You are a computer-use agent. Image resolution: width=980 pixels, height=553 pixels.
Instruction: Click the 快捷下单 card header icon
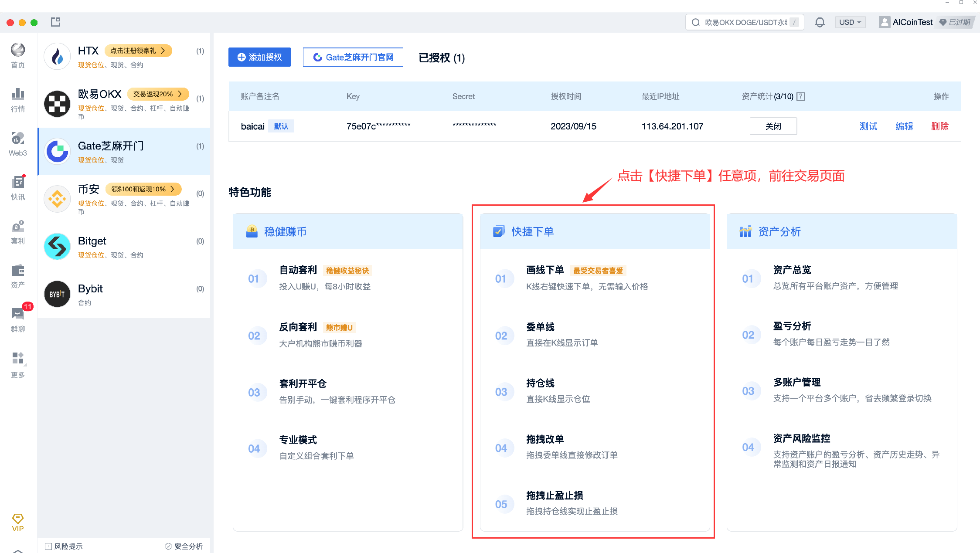point(499,231)
